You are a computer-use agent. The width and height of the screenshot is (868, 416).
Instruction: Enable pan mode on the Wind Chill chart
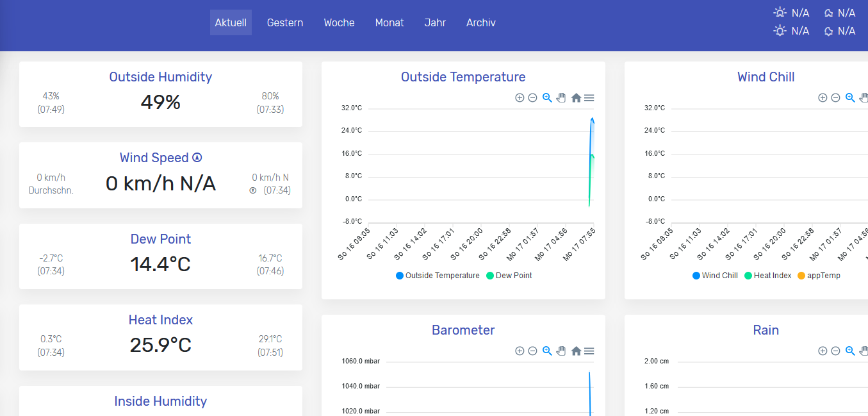864,97
